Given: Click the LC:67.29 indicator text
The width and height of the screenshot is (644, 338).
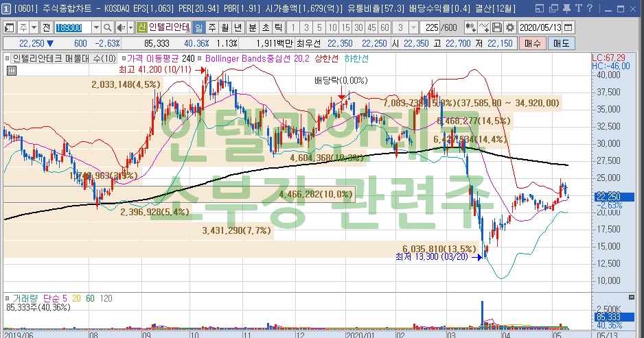Looking at the screenshot, I should click(608, 58).
